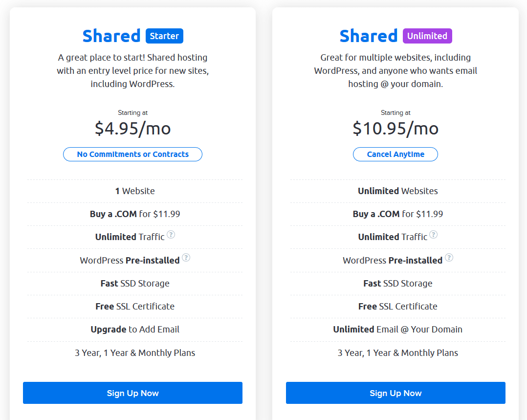This screenshot has width=527, height=420.
Task: Click the Shared heading of Starter plan
Action: click(x=111, y=36)
